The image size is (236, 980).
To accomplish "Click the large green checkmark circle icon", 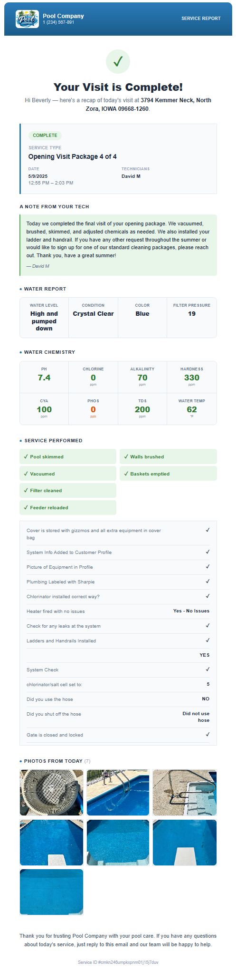I will [118, 61].
